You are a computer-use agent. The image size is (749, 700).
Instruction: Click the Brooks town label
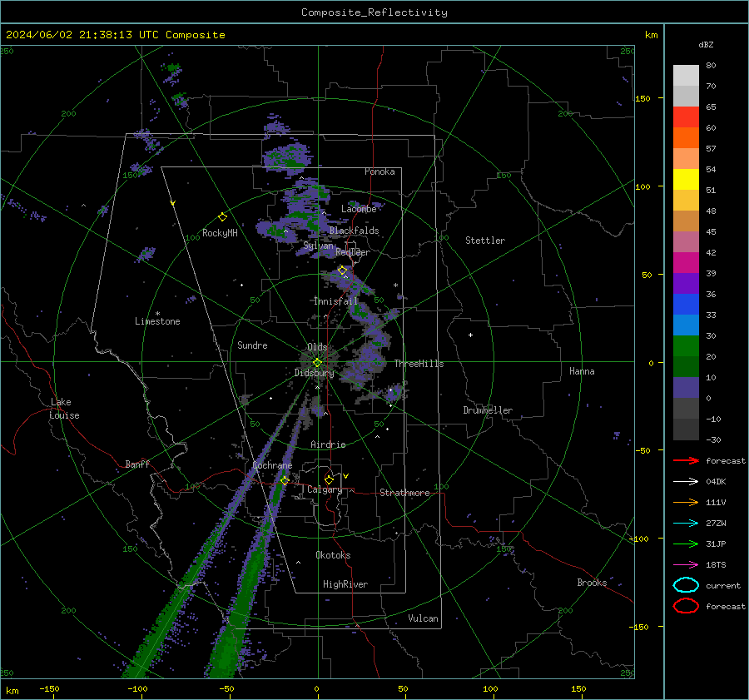592,583
